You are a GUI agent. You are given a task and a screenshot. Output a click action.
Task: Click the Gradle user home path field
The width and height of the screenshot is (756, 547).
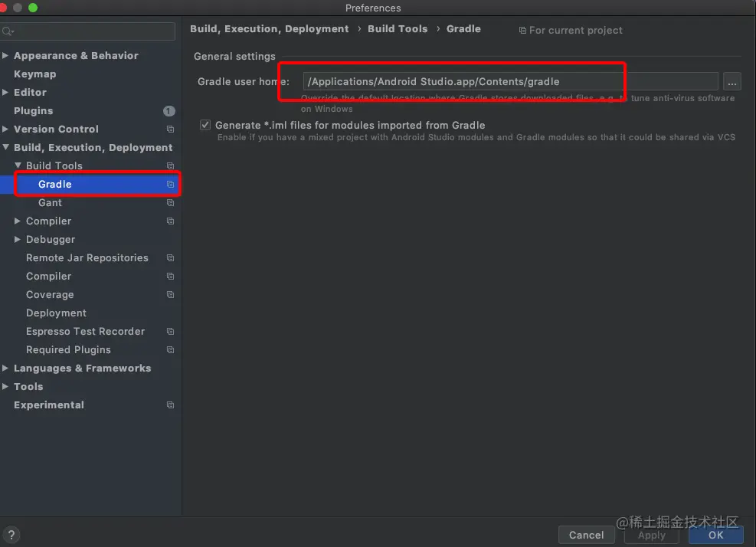tap(511, 81)
